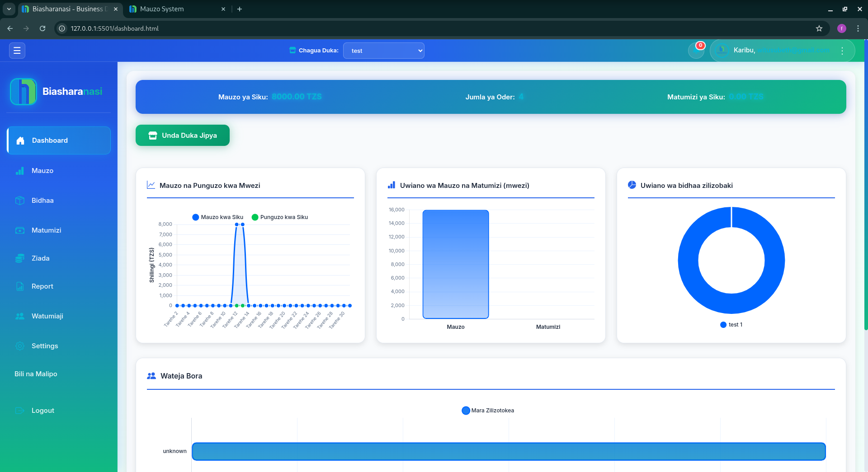Open Bili na Malipo from the sidebar

36,374
